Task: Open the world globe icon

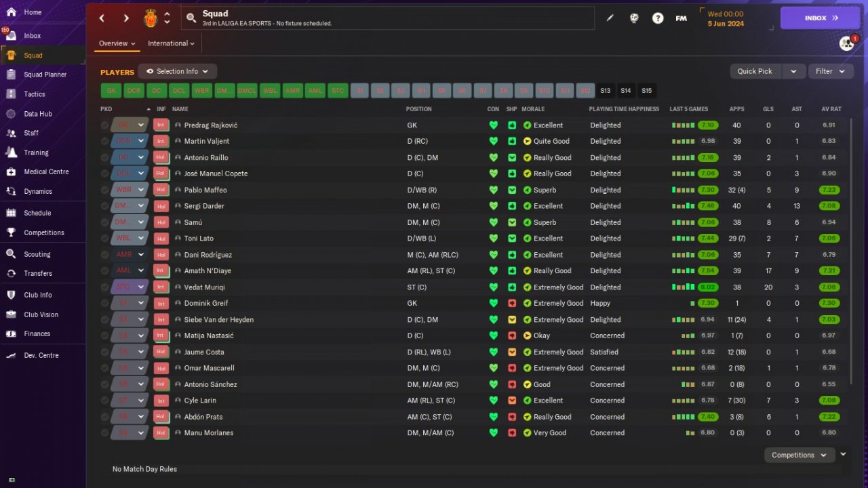Action: 634,18
